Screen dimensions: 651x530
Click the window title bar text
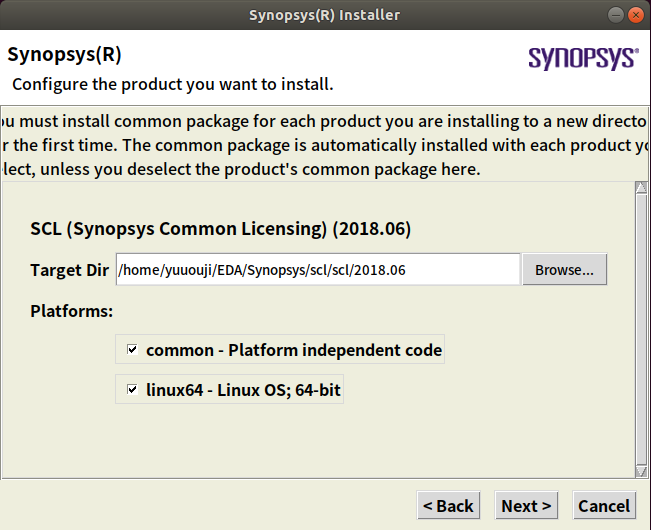coord(325,15)
